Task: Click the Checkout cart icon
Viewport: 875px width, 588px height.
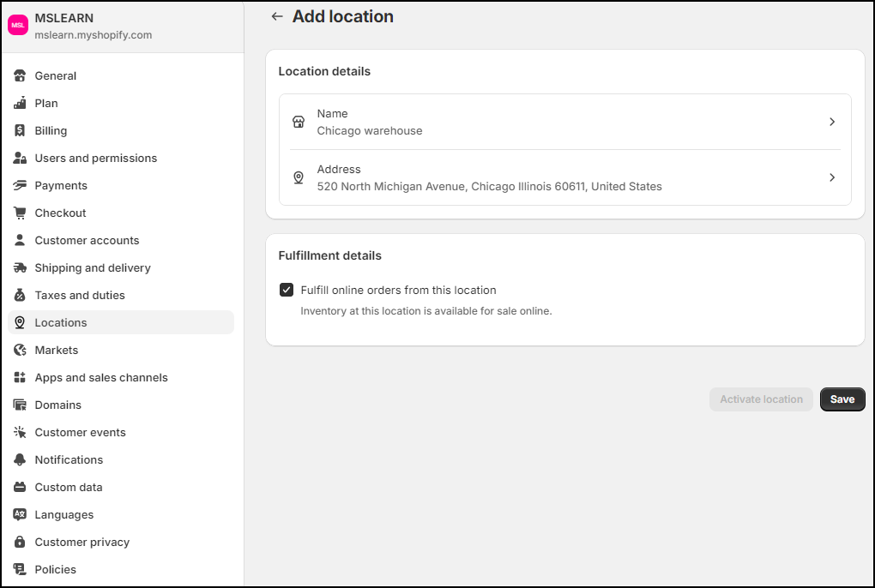Action: 20,213
